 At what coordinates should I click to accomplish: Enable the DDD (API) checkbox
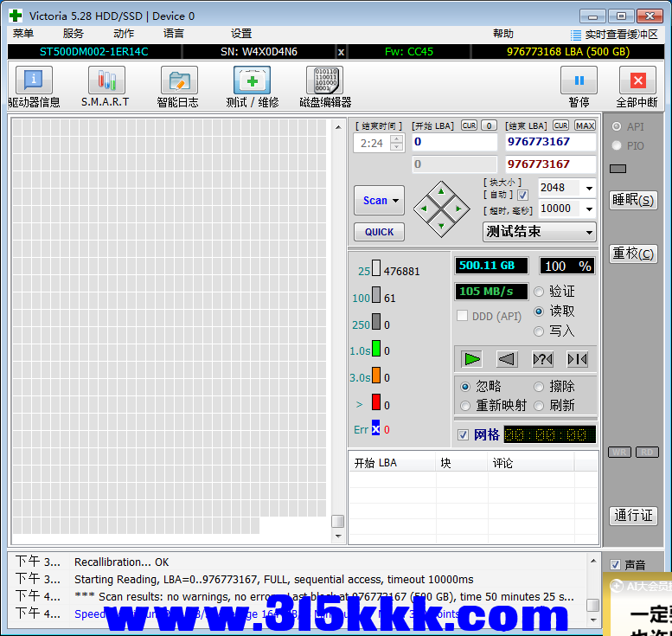[463, 316]
